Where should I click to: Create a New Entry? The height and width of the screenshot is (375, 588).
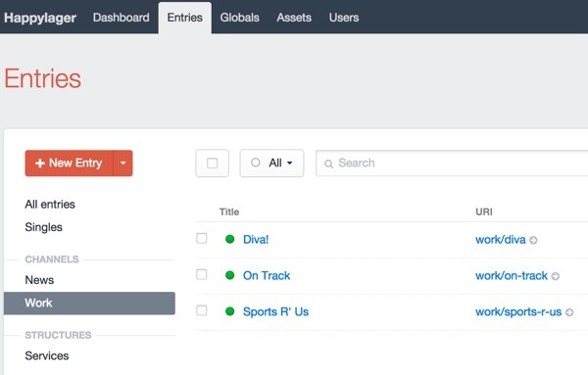pos(69,163)
